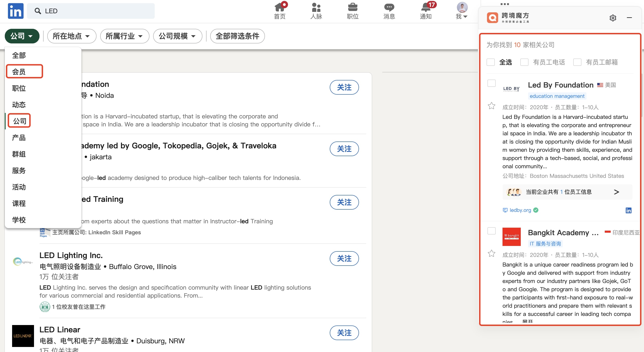
Task: Check the 有员工电话 filter
Action: click(524, 62)
